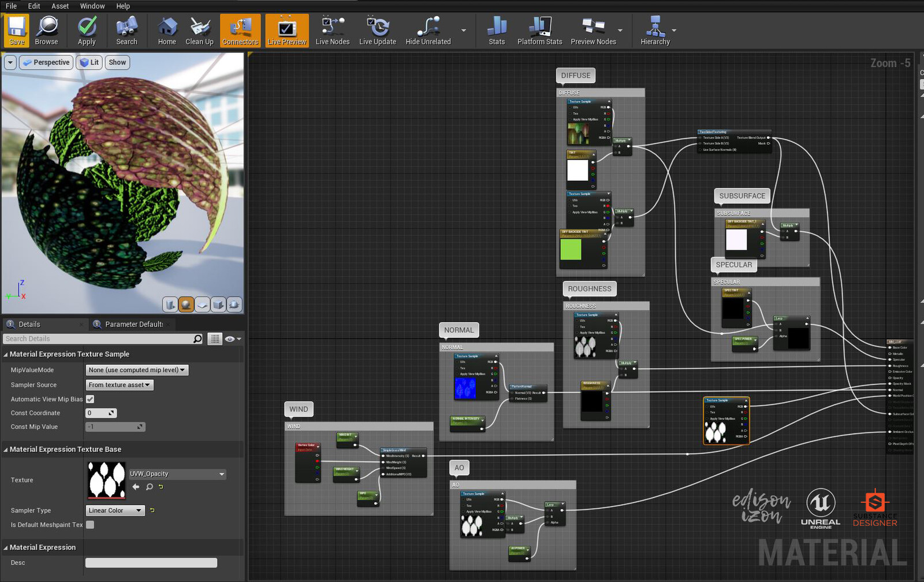Image resolution: width=924 pixels, height=582 pixels.
Task: Click the Apply icon in the toolbar
Action: pos(86,30)
